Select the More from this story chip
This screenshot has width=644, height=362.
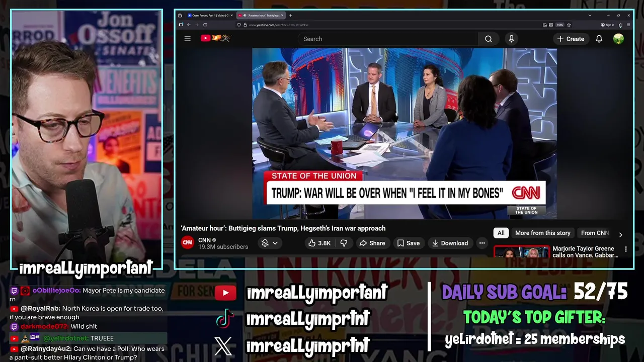(x=542, y=233)
